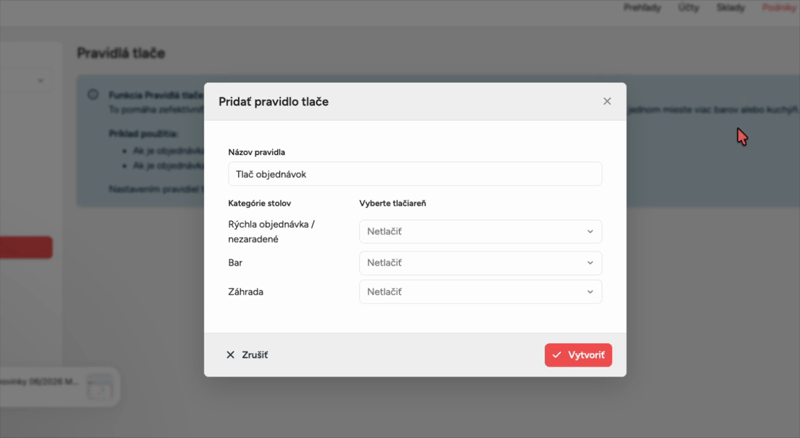Screen dimensions: 800x438
Task: Expand the chevron in Bar row select
Action: [x=590, y=263]
